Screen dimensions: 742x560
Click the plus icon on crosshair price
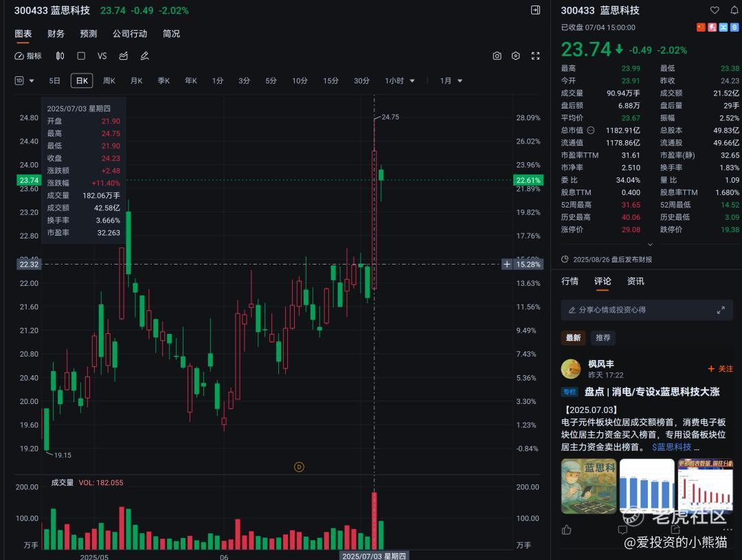tap(507, 264)
